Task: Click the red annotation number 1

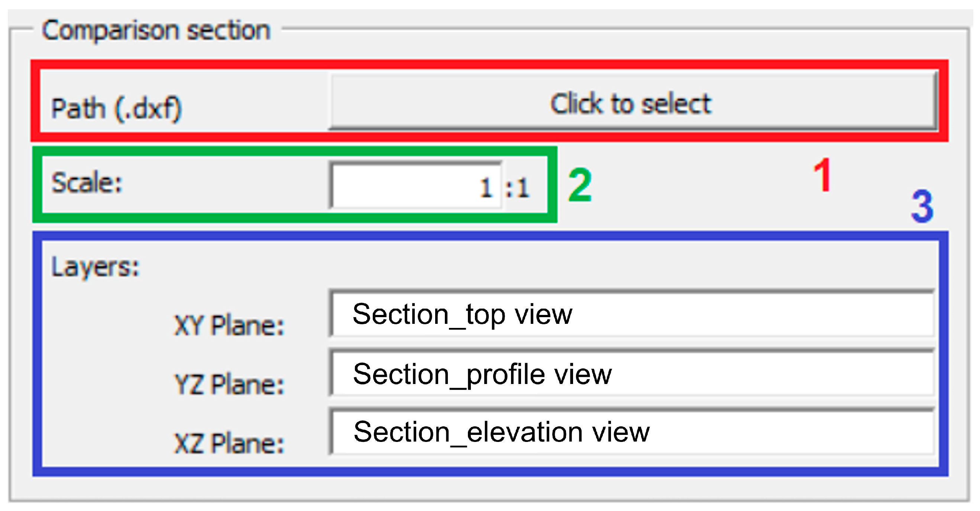Action: [x=822, y=175]
